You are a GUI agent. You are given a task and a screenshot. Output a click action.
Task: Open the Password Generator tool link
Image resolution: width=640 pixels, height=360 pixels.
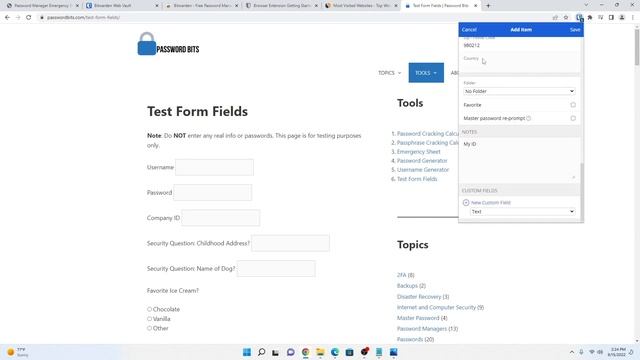coord(422,161)
